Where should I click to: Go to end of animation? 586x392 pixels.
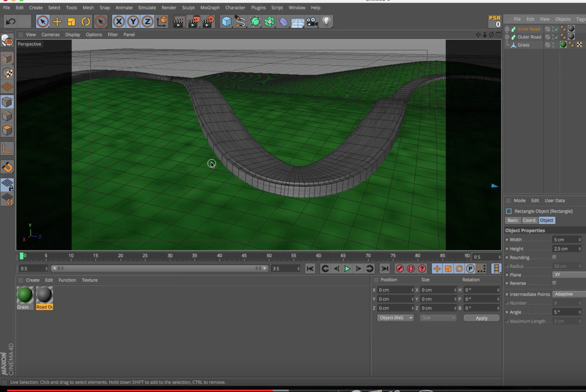pos(385,269)
